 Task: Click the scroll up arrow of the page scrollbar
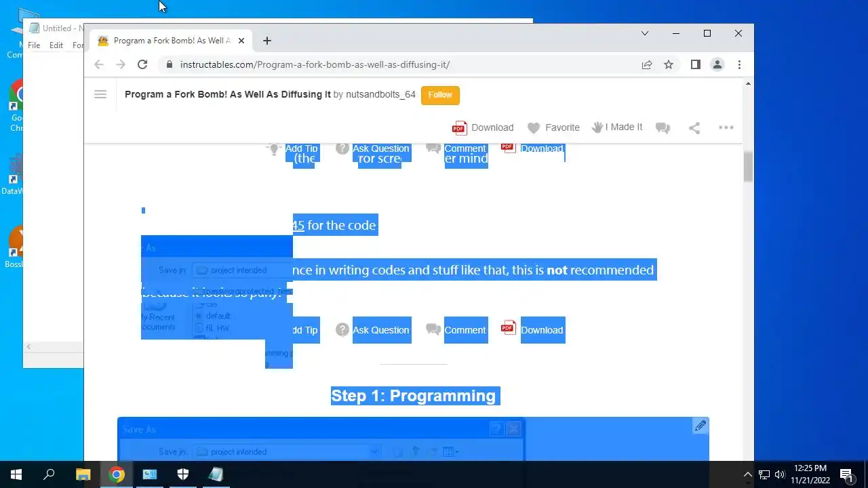pos(748,83)
